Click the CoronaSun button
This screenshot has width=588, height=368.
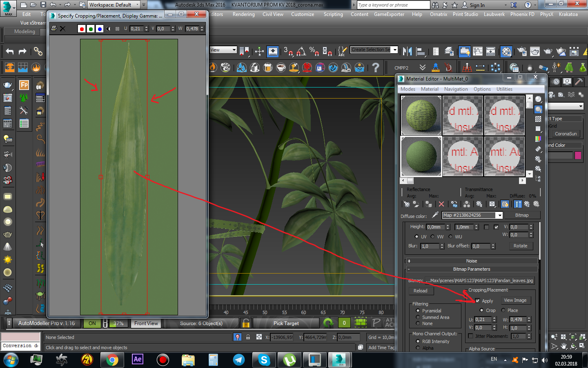click(566, 134)
